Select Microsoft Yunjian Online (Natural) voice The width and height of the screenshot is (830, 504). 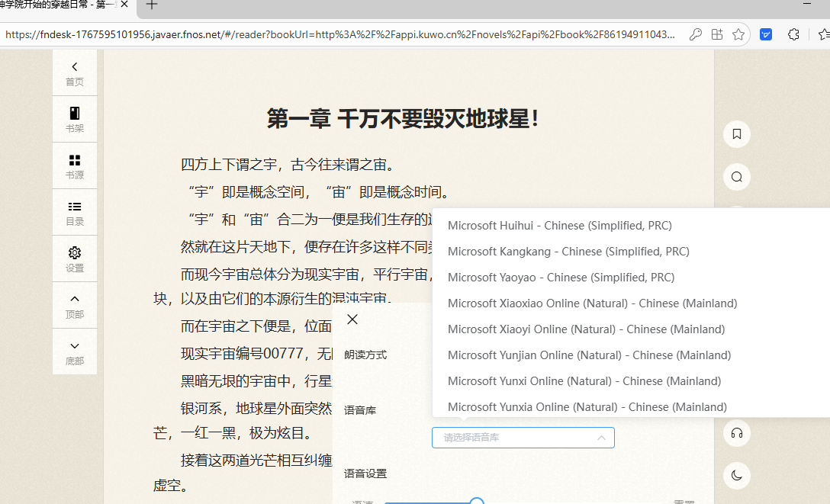coord(631,355)
